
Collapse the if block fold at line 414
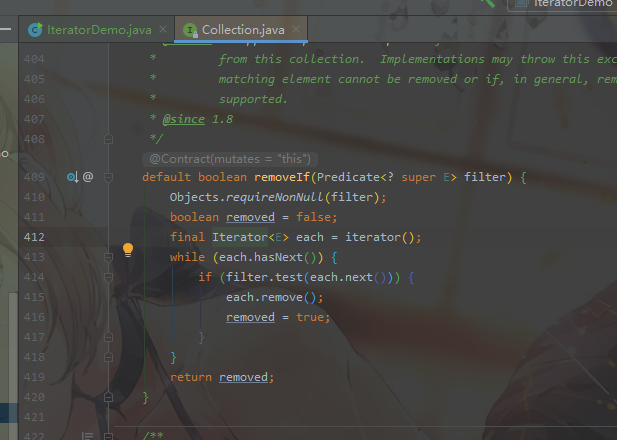click(x=109, y=277)
